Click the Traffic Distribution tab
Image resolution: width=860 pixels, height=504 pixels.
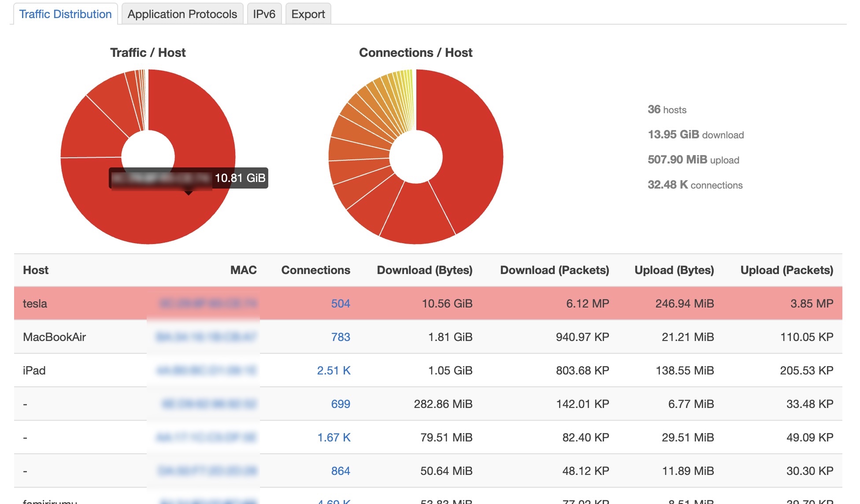[x=65, y=14]
